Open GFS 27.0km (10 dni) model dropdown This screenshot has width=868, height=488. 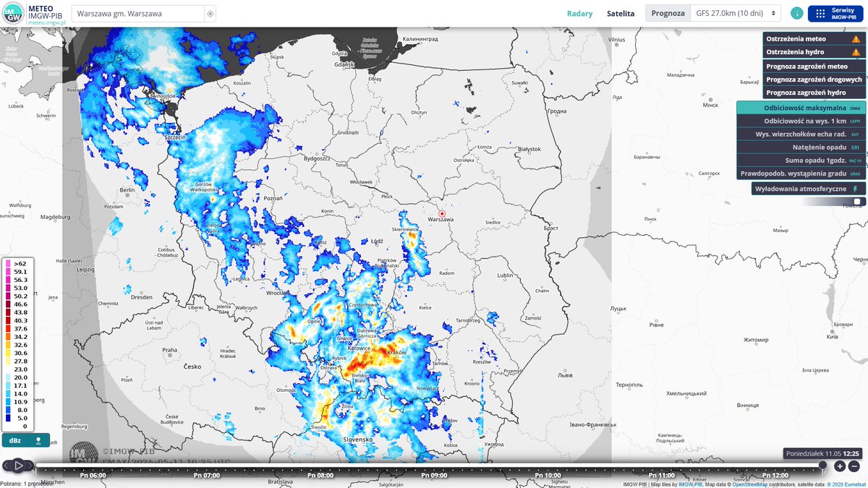735,13
